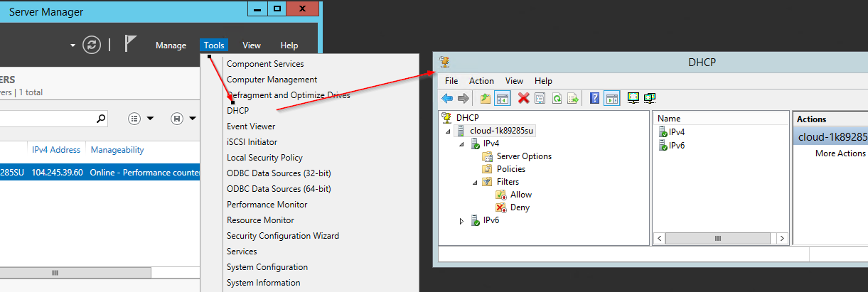Viewport: 868px width, 292px height.
Task: Collapse the Filters tree node
Action: coord(475,182)
